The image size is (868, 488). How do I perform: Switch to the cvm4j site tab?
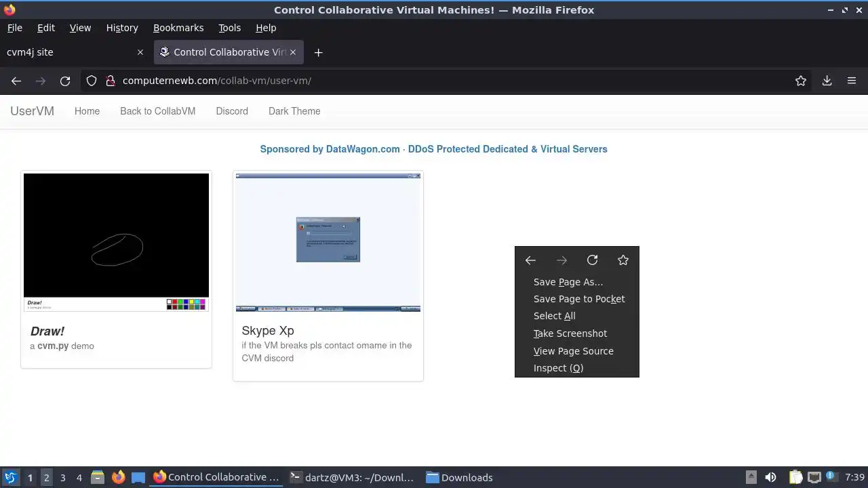coord(75,52)
